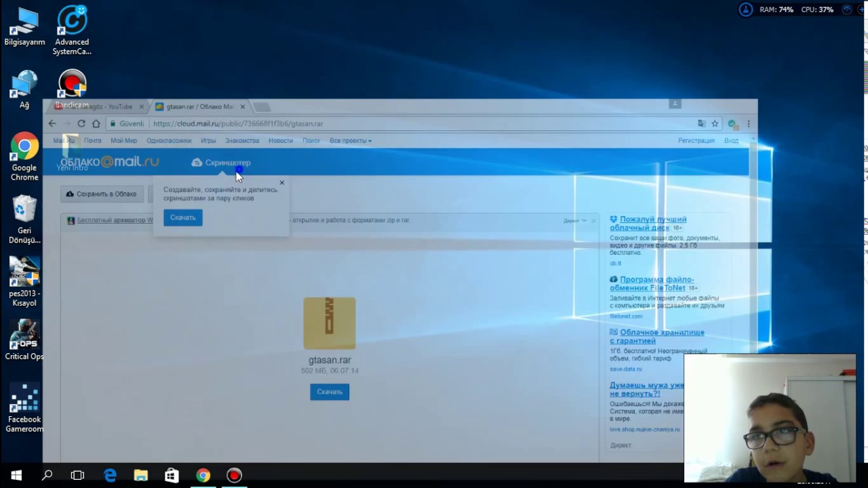The height and width of the screenshot is (488, 868).
Task: Open the Windows Start menu
Action: point(16,475)
